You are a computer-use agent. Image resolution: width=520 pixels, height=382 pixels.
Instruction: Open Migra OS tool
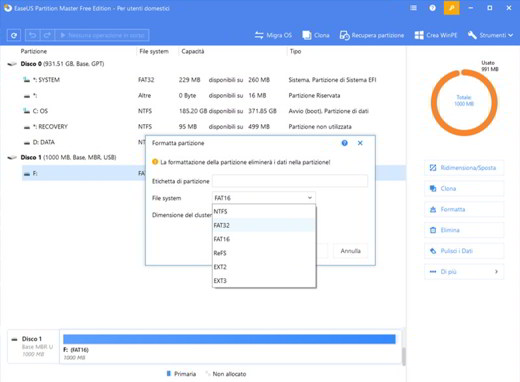point(273,35)
